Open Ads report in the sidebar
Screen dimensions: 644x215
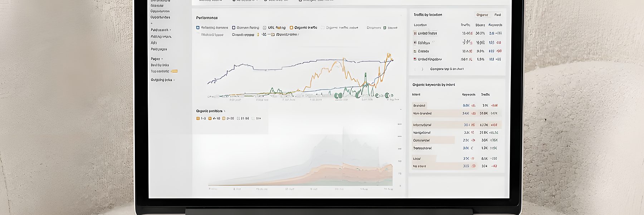point(153,43)
